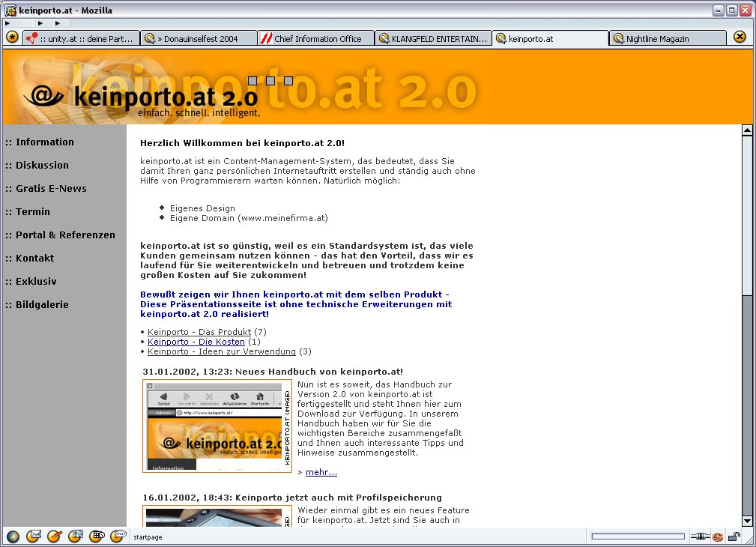This screenshot has height=547, width=756.
Task: Switch to the Donauinselfest 2004 tab
Action: [x=198, y=39]
